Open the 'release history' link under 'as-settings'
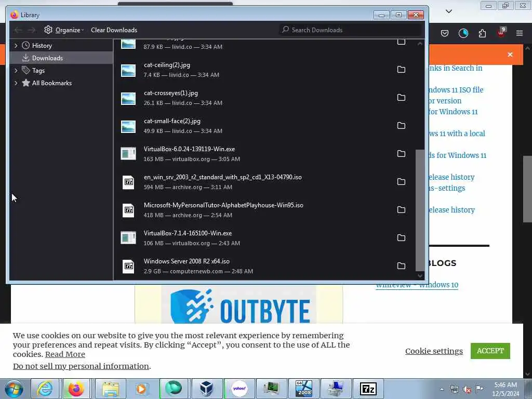532x399 pixels. click(x=451, y=210)
